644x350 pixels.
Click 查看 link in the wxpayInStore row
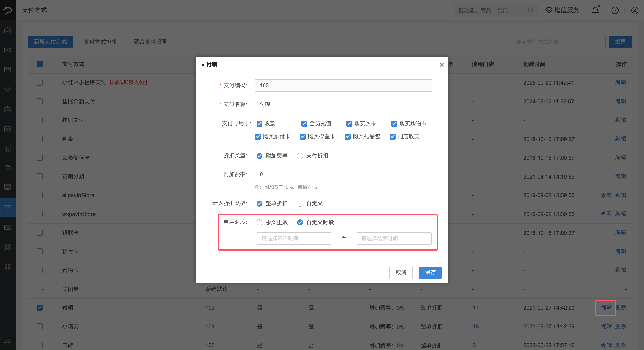click(x=606, y=214)
